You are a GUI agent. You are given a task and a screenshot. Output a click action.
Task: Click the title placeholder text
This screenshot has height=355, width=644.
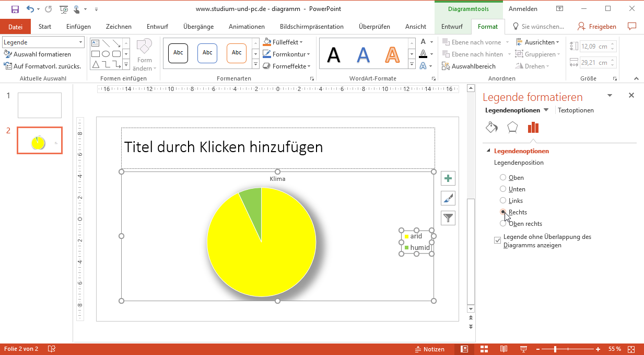coord(224,147)
